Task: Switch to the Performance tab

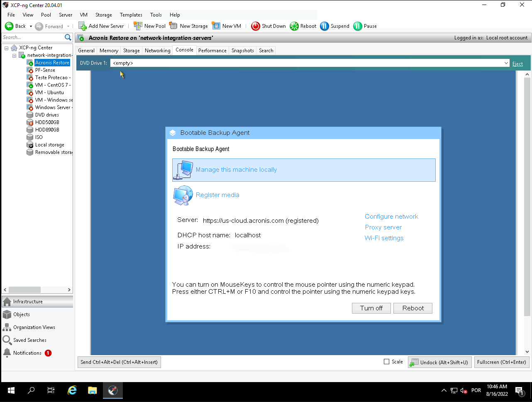Action: (212, 51)
